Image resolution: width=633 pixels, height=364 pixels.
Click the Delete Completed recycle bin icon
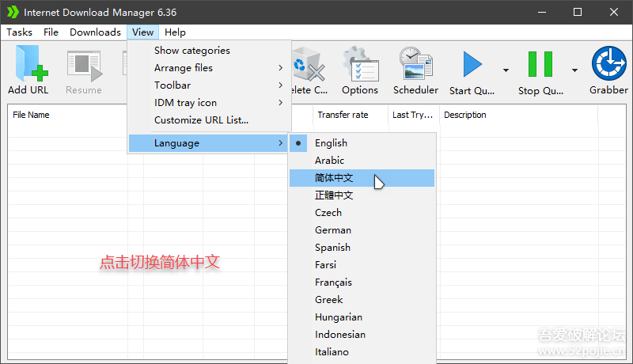[x=309, y=64]
